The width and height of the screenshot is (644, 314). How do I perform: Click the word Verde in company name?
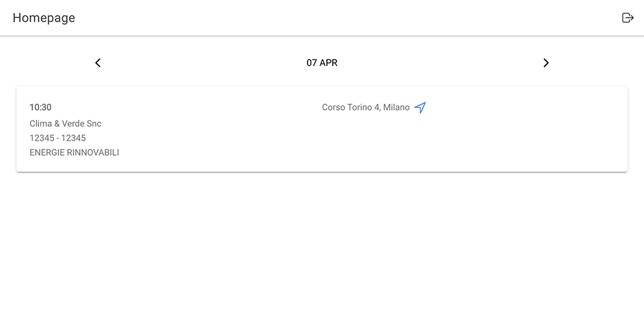pyautogui.click(x=74, y=123)
